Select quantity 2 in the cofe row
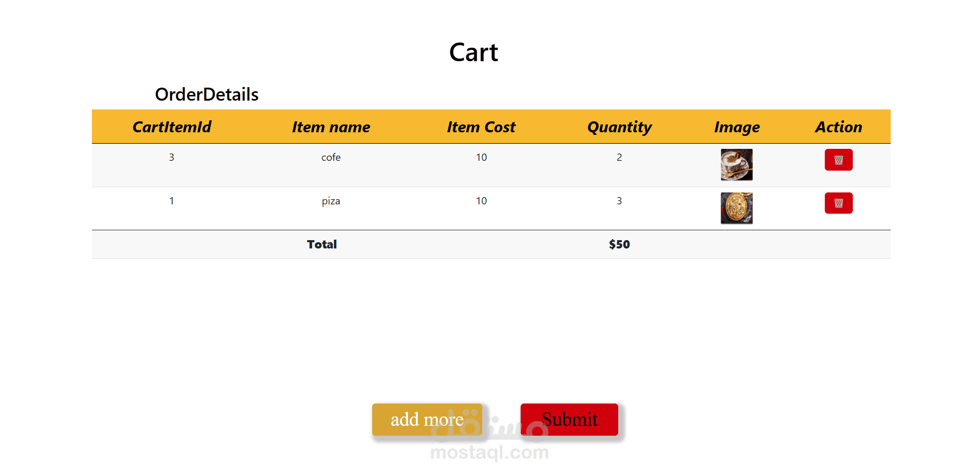This screenshot has height=472, width=980. tap(619, 157)
